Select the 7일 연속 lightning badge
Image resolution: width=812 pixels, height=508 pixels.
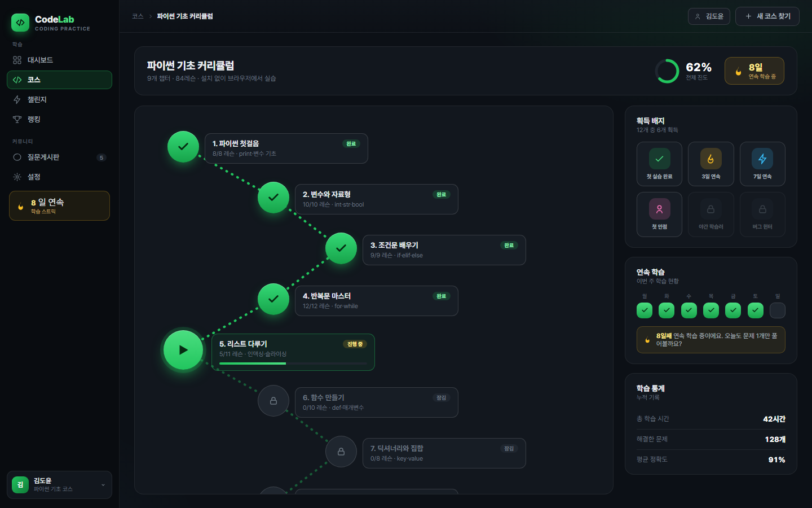point(762,164)
